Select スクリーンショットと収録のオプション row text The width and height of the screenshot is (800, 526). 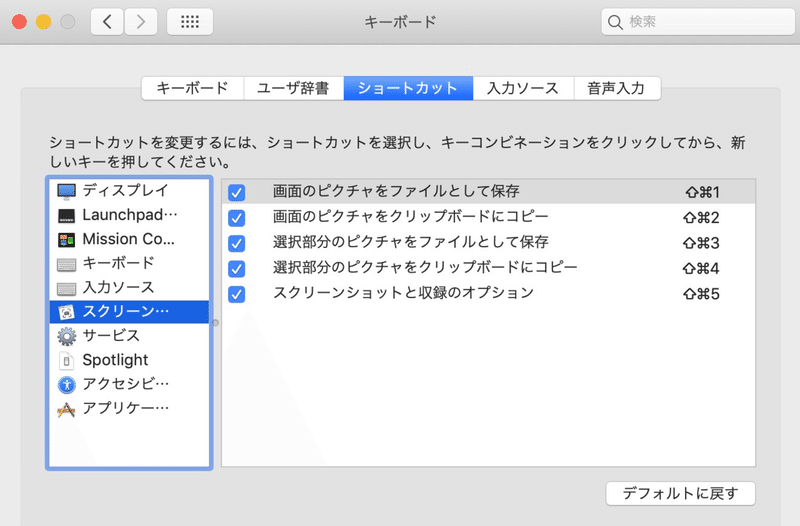click(x=403, y=292)
